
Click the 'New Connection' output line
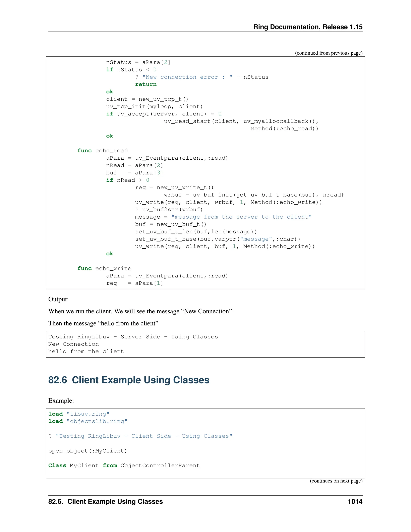[x=73, y=344]
